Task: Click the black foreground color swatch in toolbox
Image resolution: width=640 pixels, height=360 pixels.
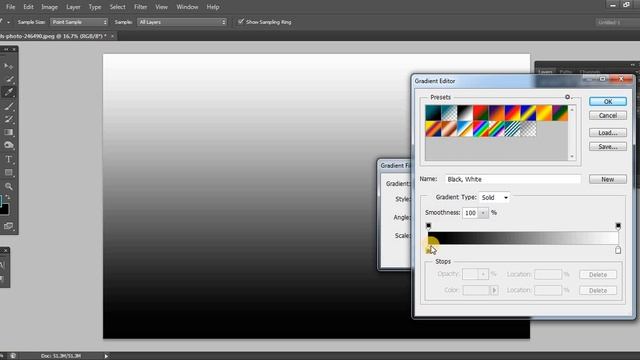Action: click(4, 209)
